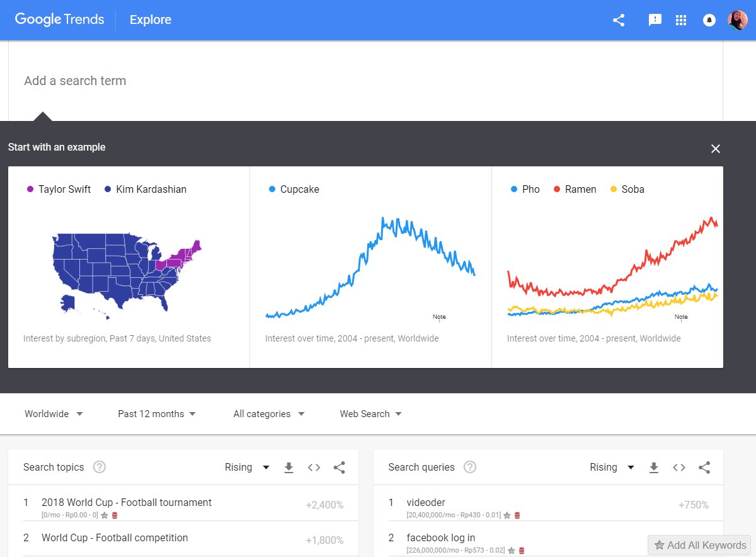Open the Google apps grid

681,20
